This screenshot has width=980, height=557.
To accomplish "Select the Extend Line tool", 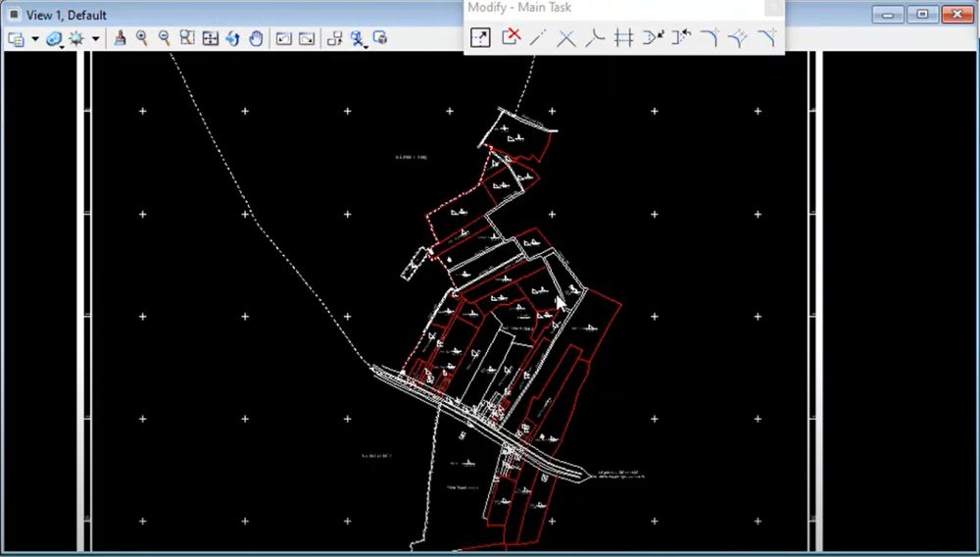I will pos(537,37).
